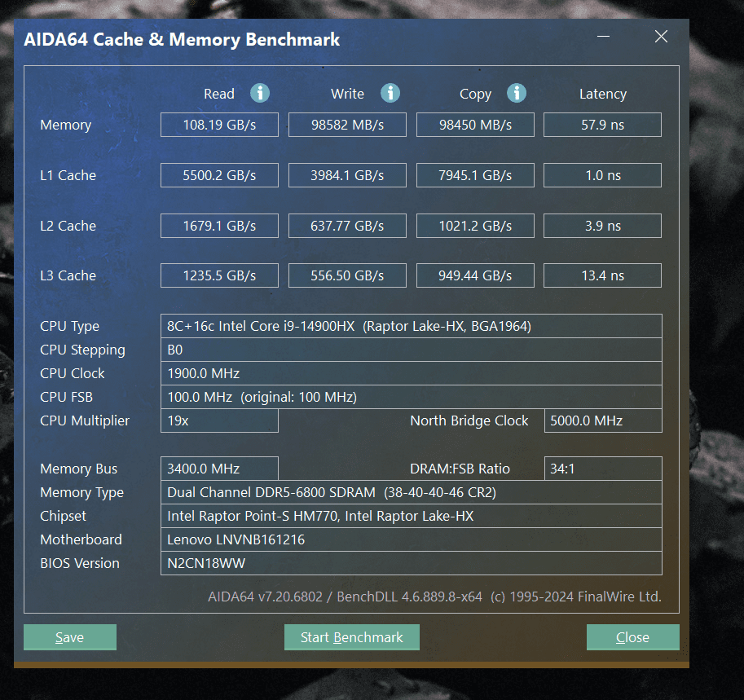744x700 pixels.
Task: Click the CPU Multiplier label
Action: [85, 421]
